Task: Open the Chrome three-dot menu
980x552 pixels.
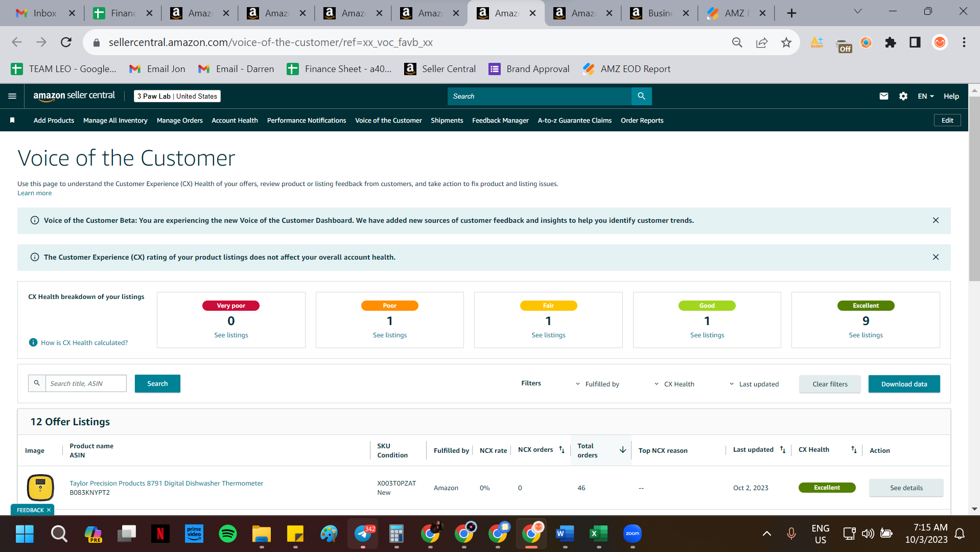Action: point(964,42)
